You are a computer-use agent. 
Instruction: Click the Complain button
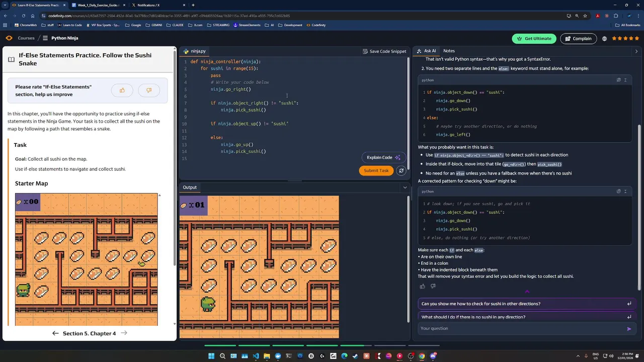[x=578, y=39]
